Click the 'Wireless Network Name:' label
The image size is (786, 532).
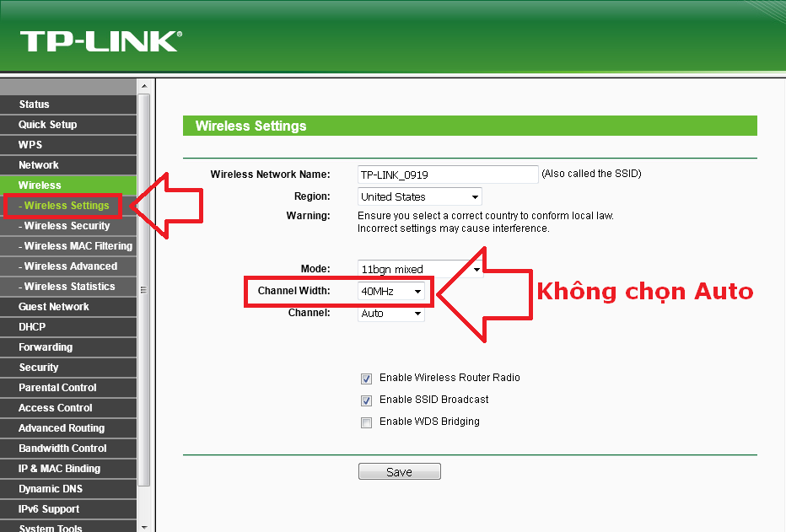270,175
